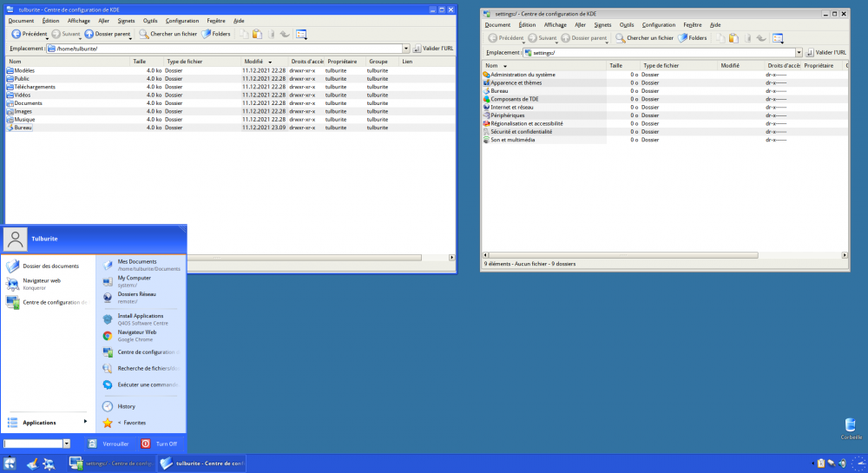Image resolution: width=868 pixels, height=473 pixels.
Task: Click Konqueror quick launch icon on taskbar
Action: [x=49, y=464]
